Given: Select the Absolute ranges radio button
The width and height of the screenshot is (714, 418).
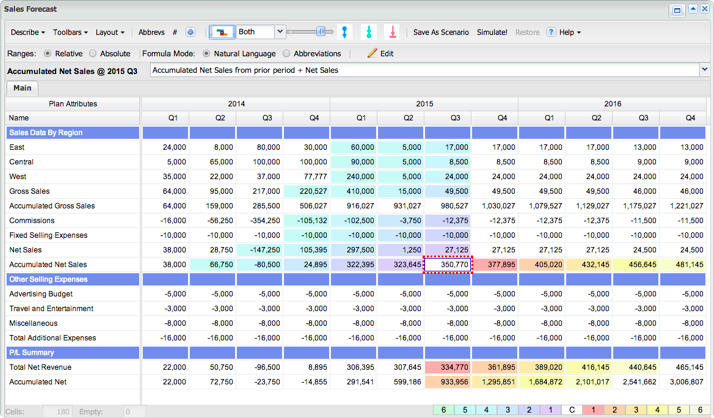Looking at the screenshot, I should coord(93,53).
